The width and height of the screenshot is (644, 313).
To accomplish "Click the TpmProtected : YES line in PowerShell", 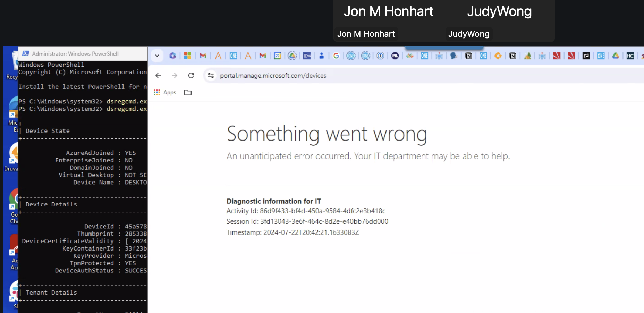I will pyautogui.click(x=103, y=263).
